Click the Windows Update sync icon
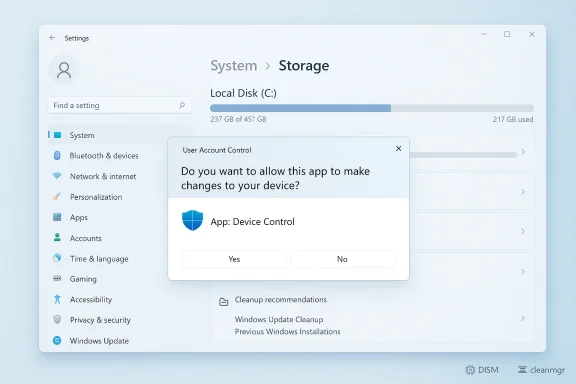Image resolution: width=576 pixels, height=384 pixels. click(57, 341)
